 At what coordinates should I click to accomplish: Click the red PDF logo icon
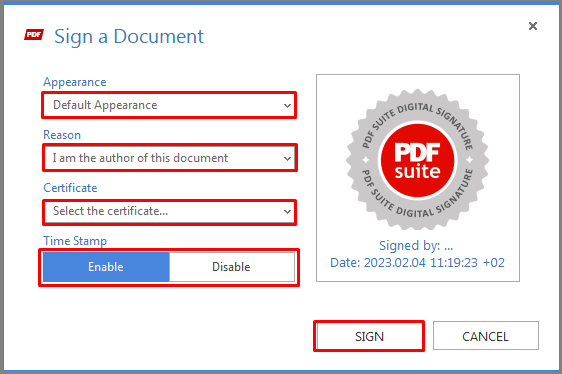[x=34, y=35]
